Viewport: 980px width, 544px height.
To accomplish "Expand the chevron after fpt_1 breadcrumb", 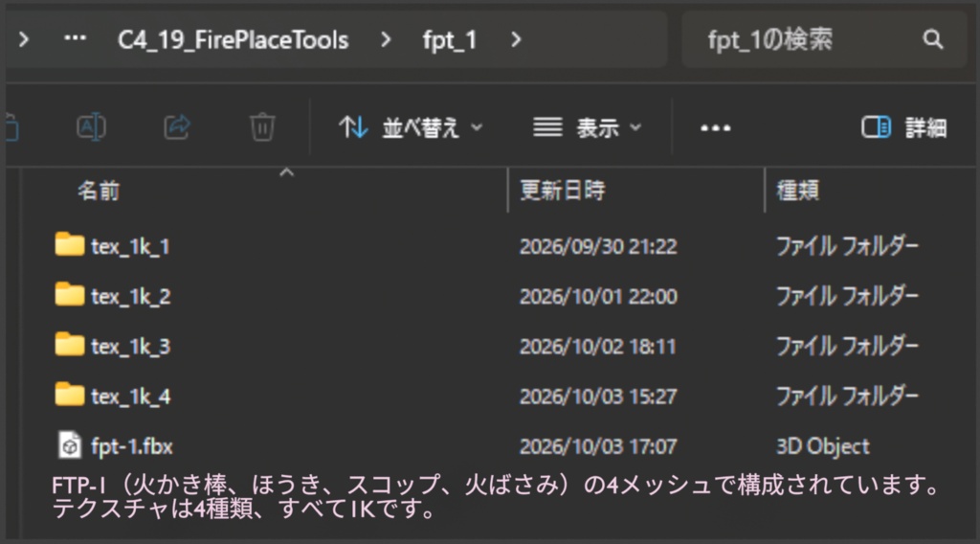I will (x=516, y=40).
